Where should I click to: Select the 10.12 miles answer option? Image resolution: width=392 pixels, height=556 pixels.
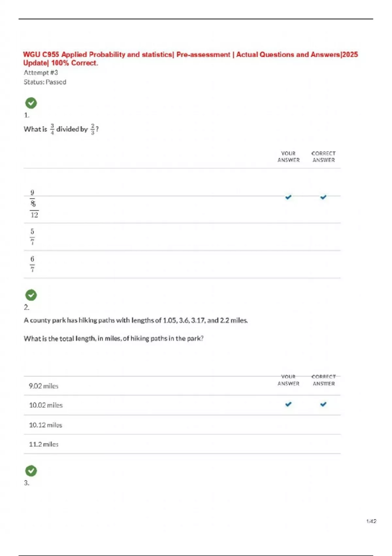coord(45,425)
